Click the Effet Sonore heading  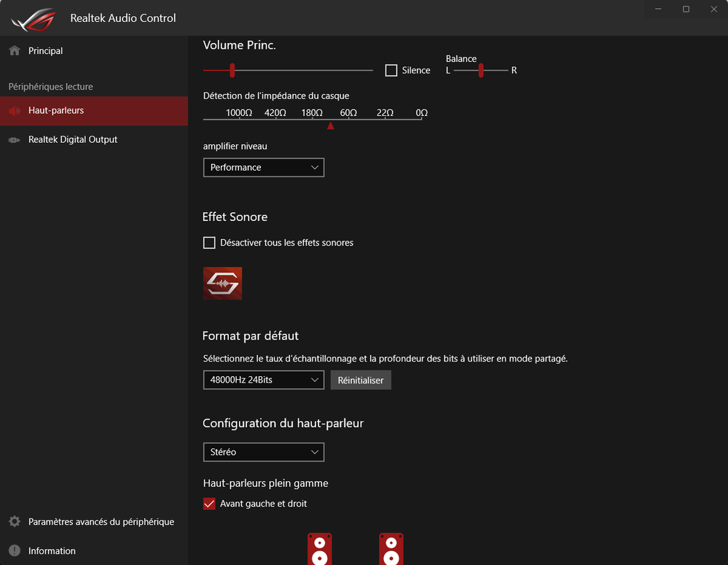[235, 217]
